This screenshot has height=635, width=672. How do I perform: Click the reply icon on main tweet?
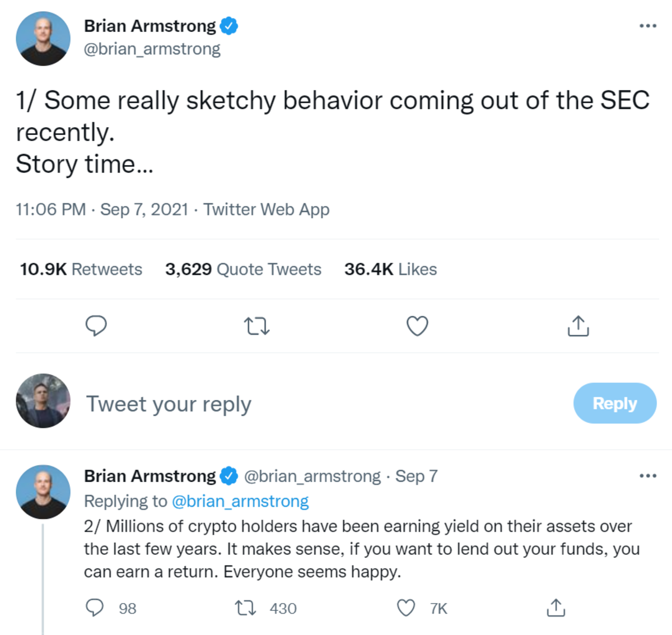point(96,325)
